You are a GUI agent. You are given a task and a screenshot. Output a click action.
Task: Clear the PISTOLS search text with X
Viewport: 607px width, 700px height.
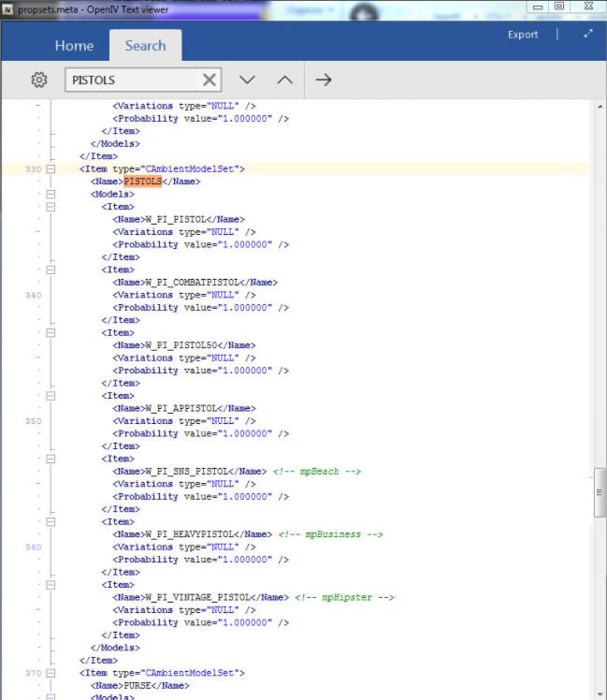(210, 80)
